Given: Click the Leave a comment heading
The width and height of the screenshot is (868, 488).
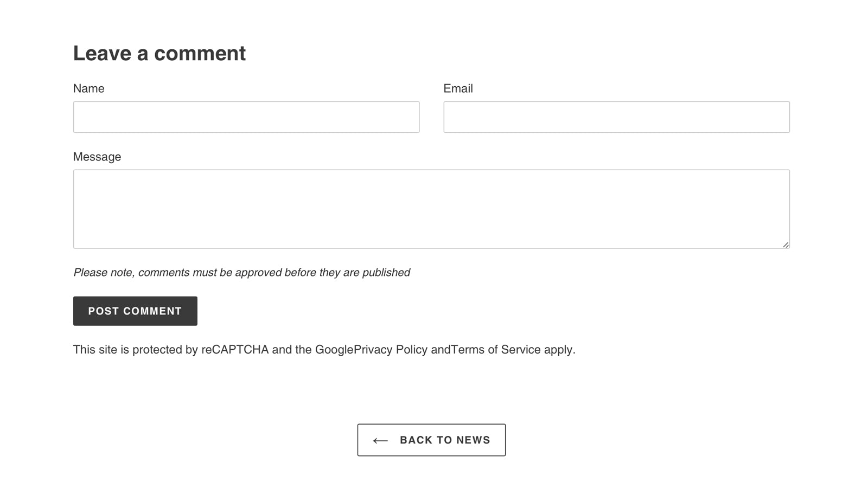Looking at the screenshot, I should click(x=159, y=53).
